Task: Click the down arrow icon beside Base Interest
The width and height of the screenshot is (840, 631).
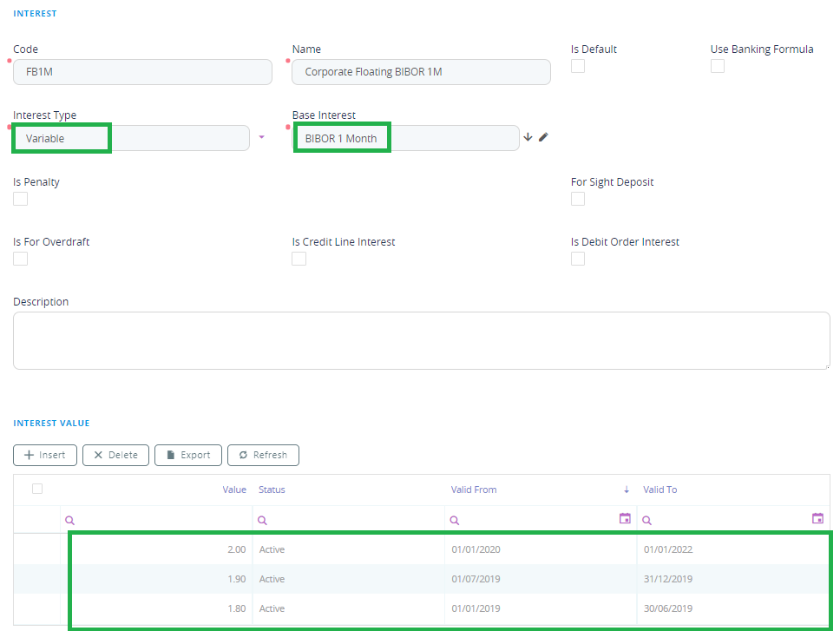Action: coord(528,137)
